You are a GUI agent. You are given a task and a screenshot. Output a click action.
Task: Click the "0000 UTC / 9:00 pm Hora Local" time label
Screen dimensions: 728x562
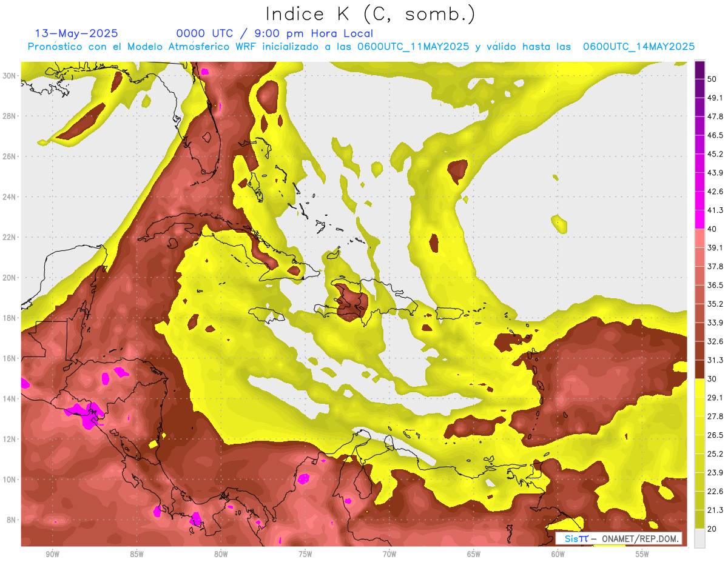pos(274,33)
